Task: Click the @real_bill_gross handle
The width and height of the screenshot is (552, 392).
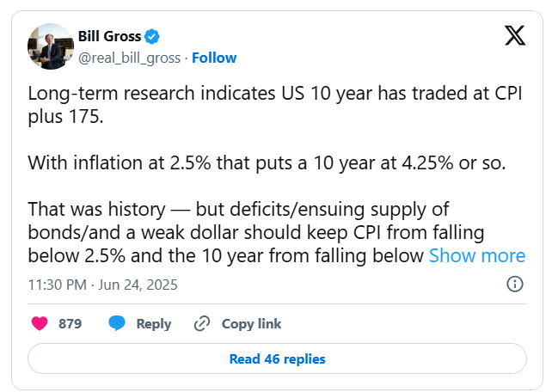Action: click(x=130, y=58)
